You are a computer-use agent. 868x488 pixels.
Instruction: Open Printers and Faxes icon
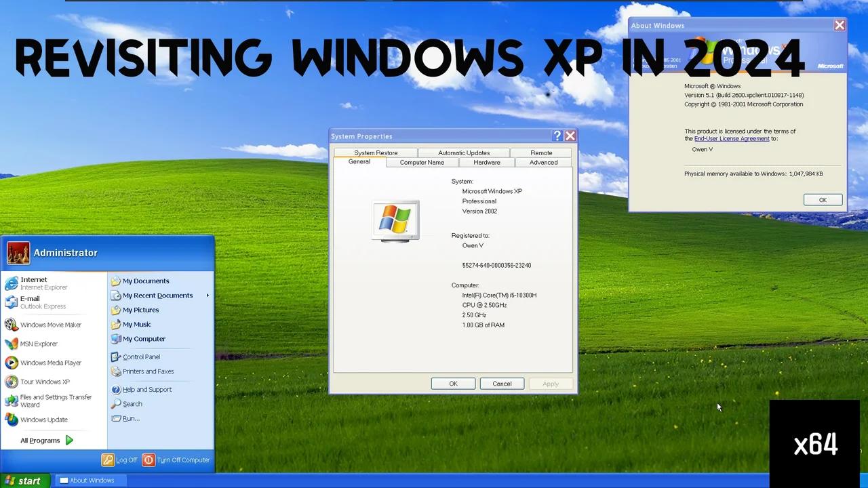(x=116, y=371)
